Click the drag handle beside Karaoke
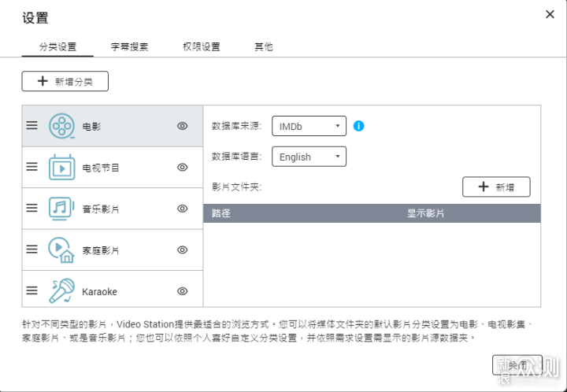567x392 pixels. [x=31, y=290]
